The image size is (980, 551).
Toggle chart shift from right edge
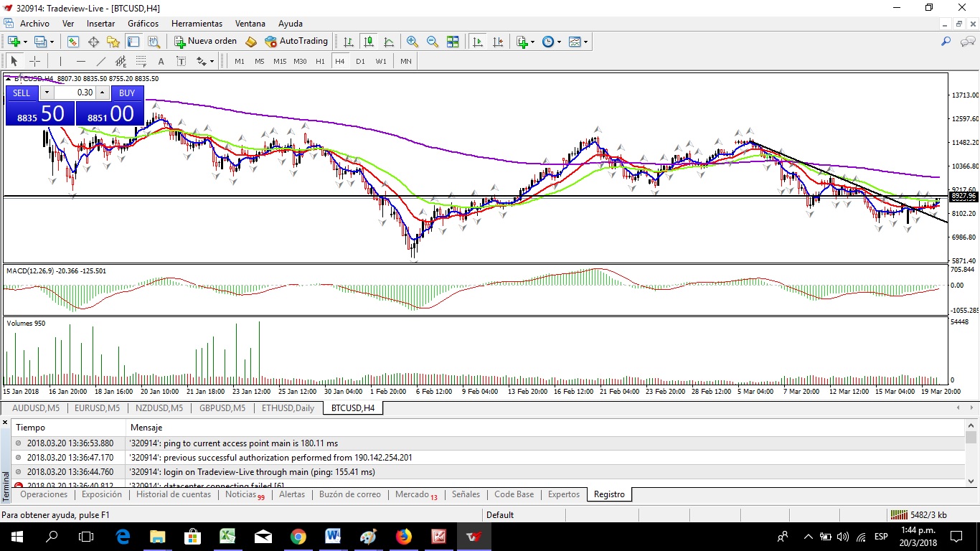pyautogui.click(x=498, y=42)
